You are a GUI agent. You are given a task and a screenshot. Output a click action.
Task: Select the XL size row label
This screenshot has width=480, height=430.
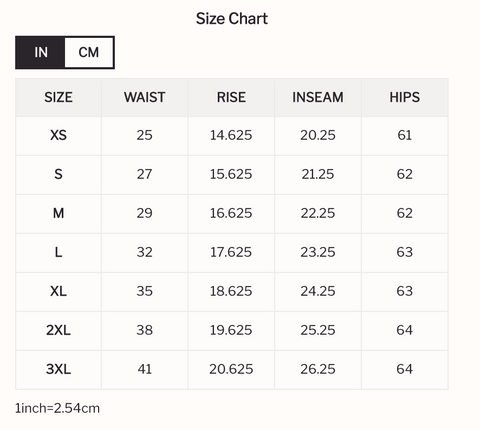click(x=58, y=292)
